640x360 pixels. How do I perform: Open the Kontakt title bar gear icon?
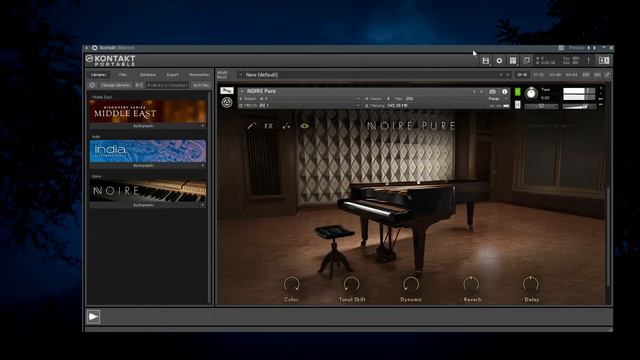coord(95,48)
